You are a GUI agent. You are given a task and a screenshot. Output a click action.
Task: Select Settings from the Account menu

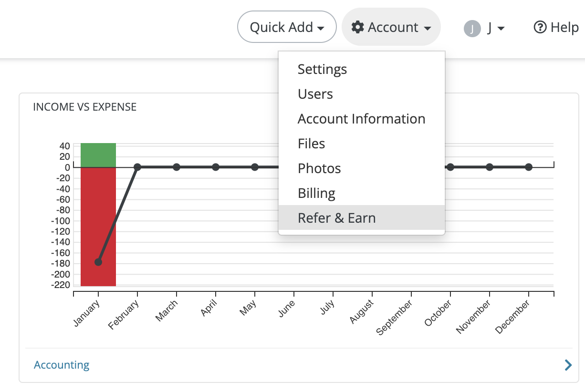322,69
